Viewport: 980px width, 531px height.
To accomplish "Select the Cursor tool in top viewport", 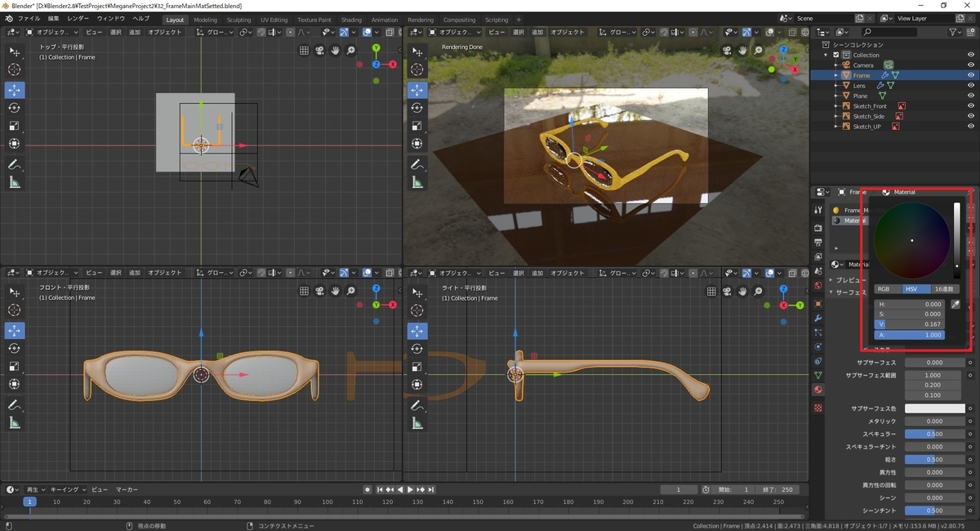I will 14,70.
